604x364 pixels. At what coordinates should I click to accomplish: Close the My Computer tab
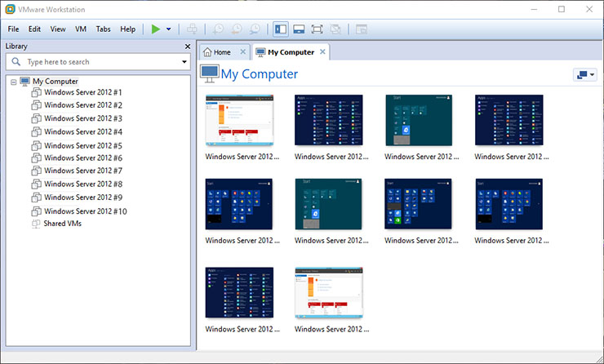(322, 52)
